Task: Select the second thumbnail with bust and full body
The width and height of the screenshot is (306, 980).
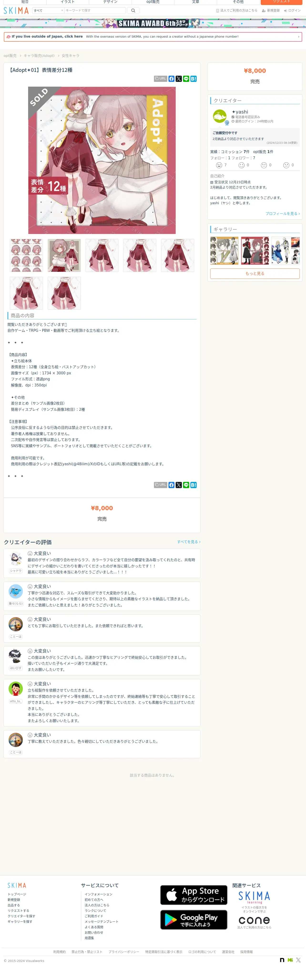Action: point(64,255)
